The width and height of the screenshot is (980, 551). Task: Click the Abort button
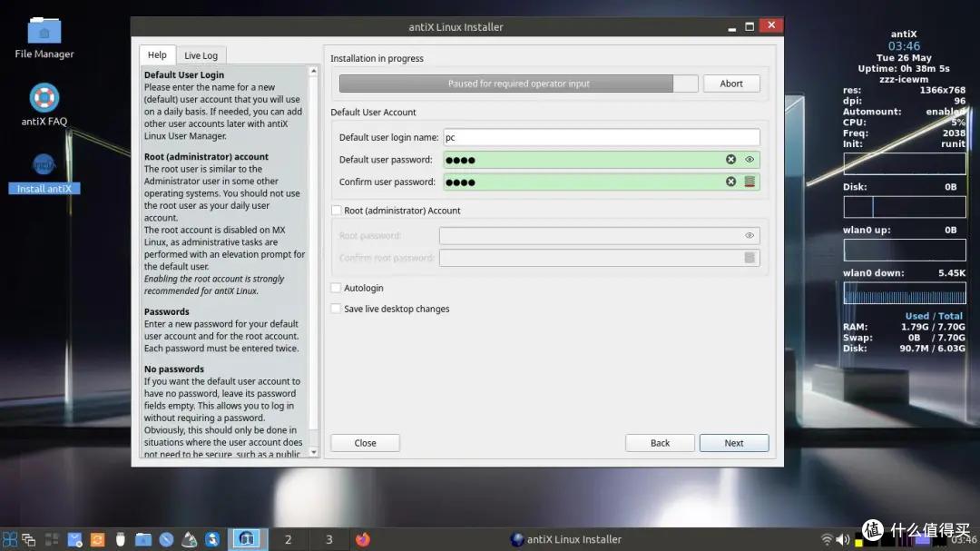(x=731, y=84)
